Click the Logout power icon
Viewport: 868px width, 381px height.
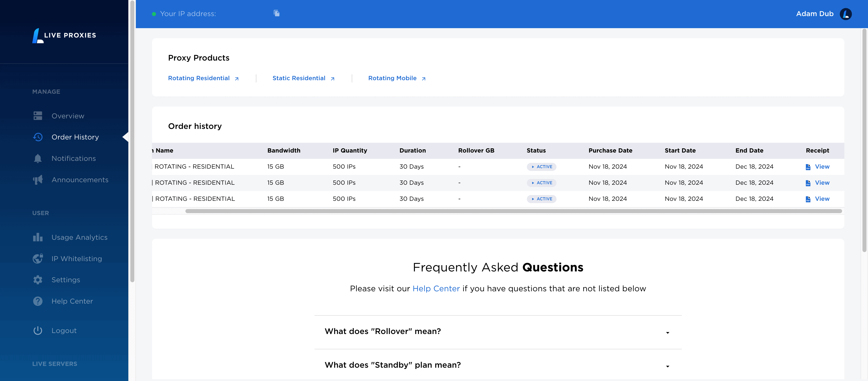coord(38,330)
